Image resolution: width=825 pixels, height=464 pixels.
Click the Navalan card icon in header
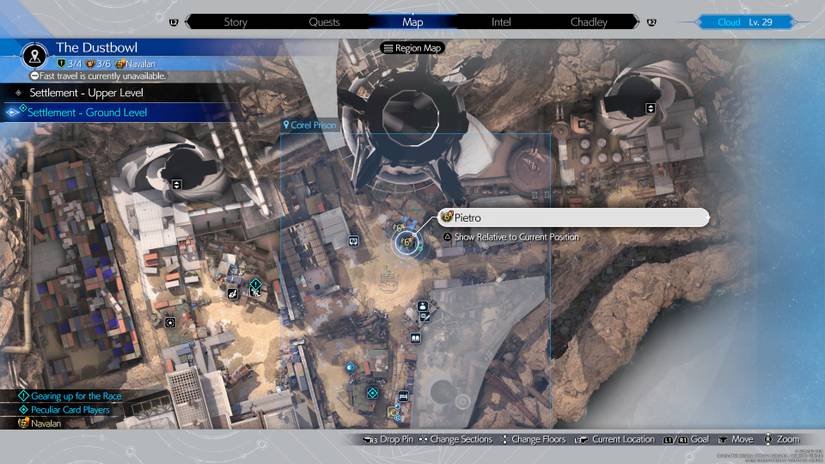coord(120,64)
